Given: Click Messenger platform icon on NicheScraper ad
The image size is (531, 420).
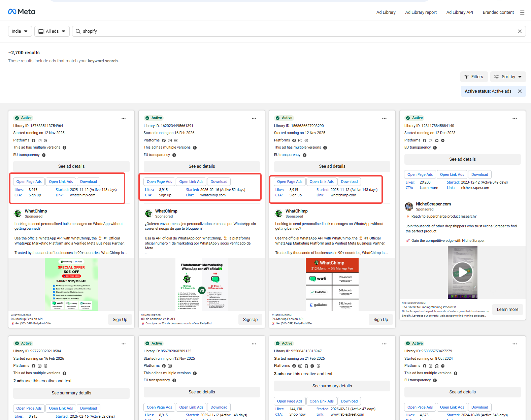Looking at the screenshot, I should 443,140.
